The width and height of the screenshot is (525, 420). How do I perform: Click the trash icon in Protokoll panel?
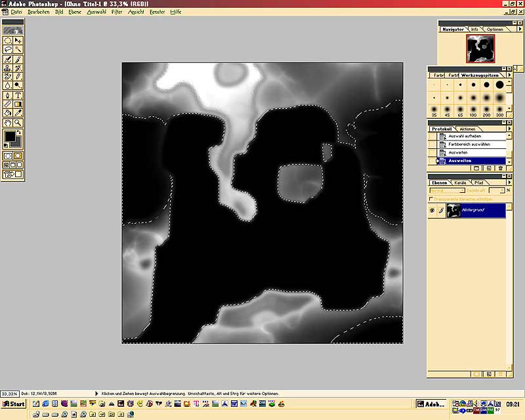click(500, 168)
